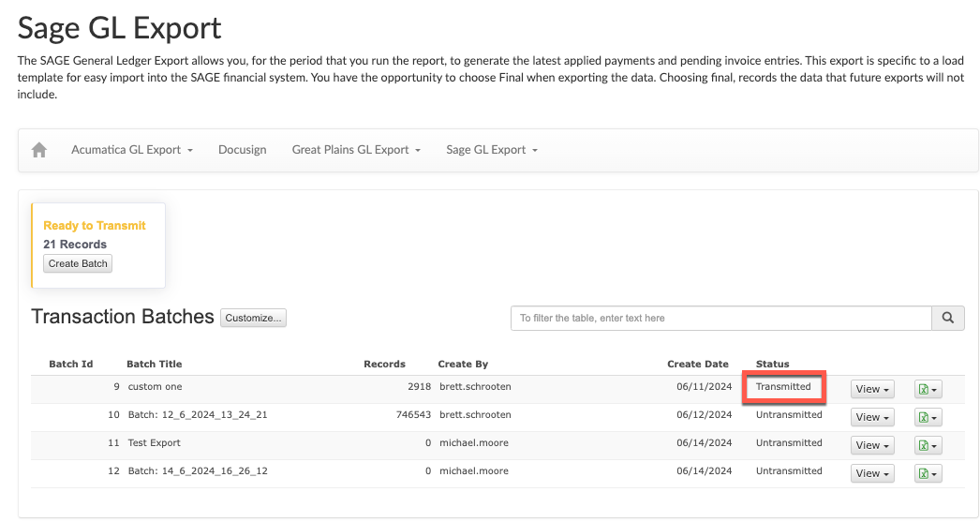
Task: Open View dropdown for custom one batch
Action: pyautogui.click(x=872, y=390)
